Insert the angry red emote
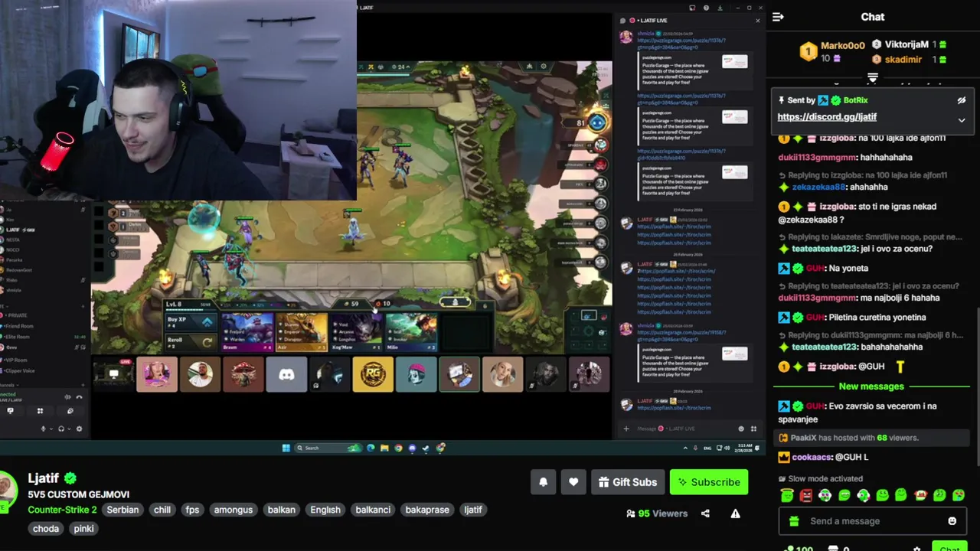This screenshot has height=551, width=980. coord(806,495)
